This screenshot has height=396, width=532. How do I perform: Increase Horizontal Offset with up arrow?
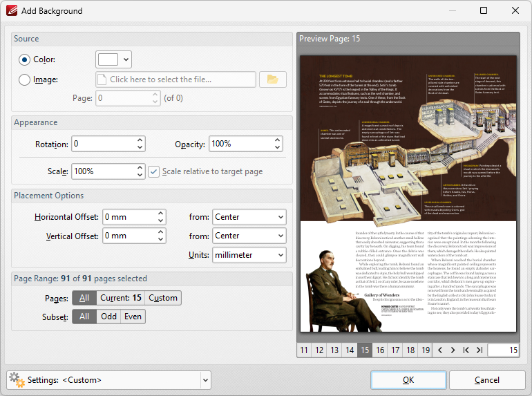coord(161,213)
